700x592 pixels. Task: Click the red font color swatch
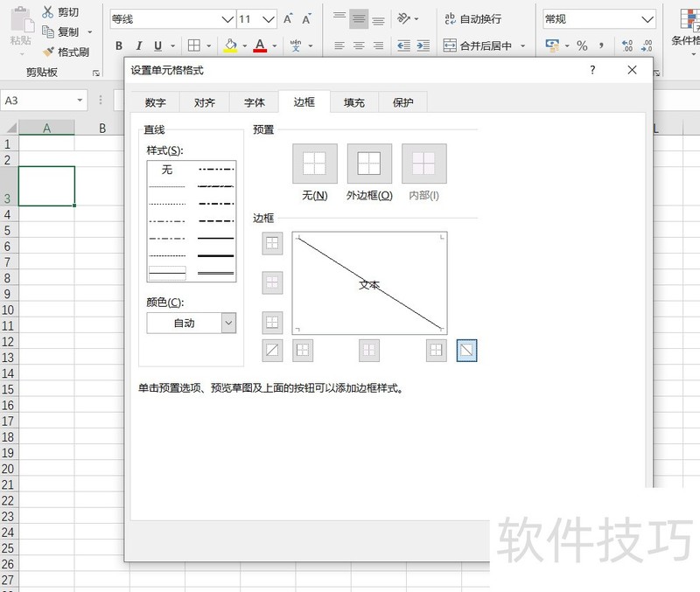[259, 45]
